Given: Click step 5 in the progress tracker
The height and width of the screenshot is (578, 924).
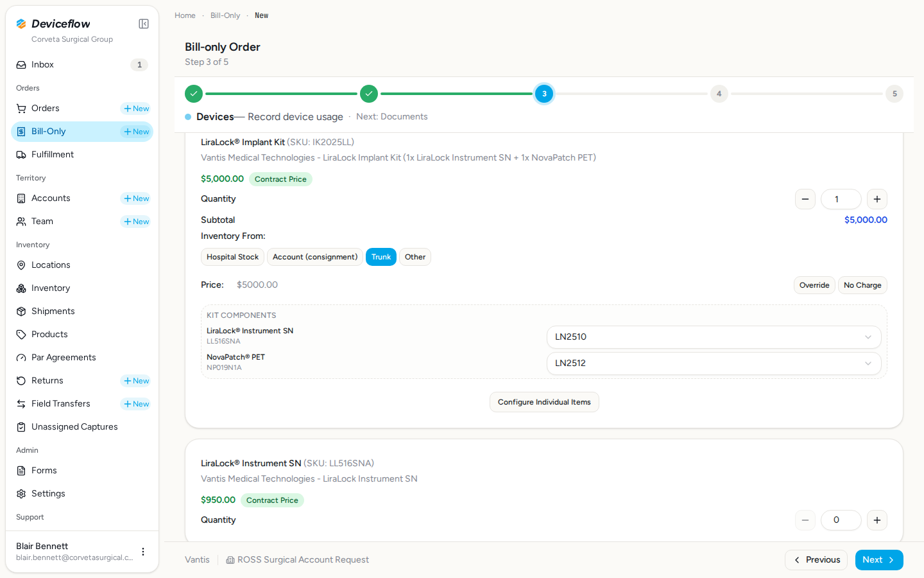Looking at the screenshot, I should point(894,94).
